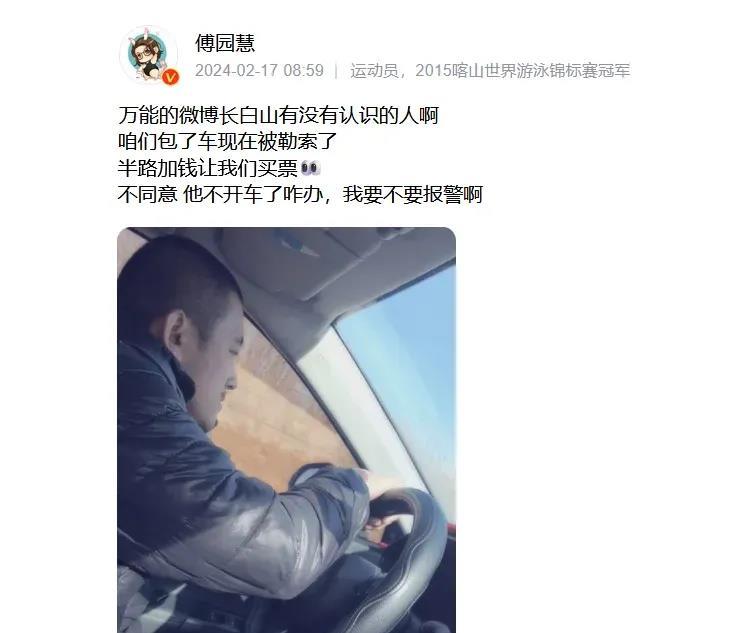Click the vertical separator after the timestamp
731x633 pixels.
[x=336, y=71]
